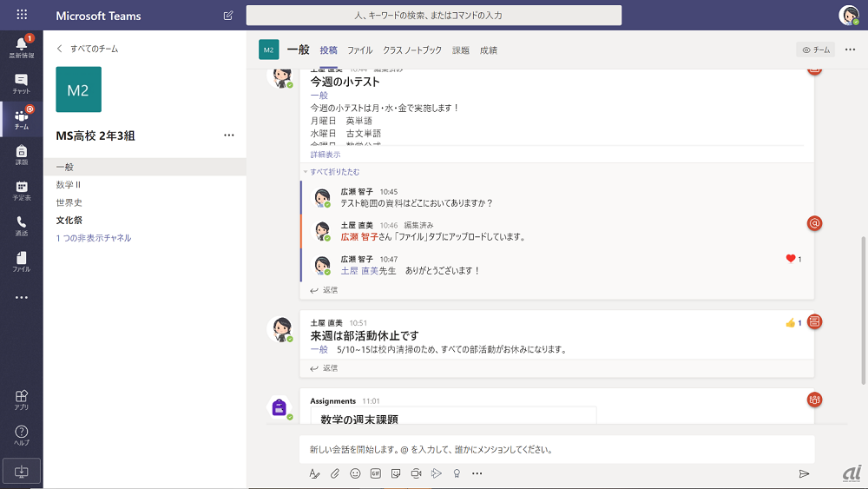Click the send message arrow icon
Image resolution: width=868 pixels, height=489 pixels.
(804, 473)
